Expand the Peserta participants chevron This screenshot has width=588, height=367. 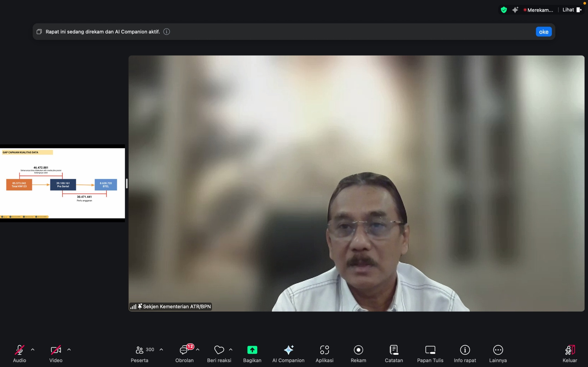click(161, 350)
